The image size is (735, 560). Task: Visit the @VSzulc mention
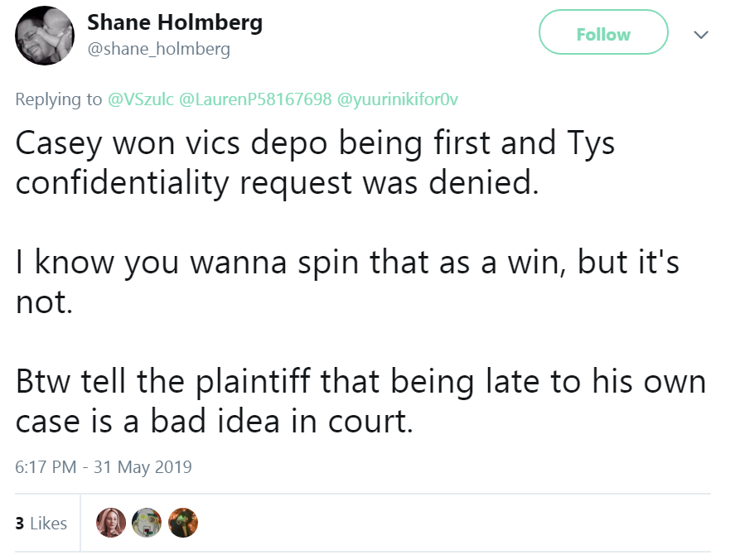141,99
